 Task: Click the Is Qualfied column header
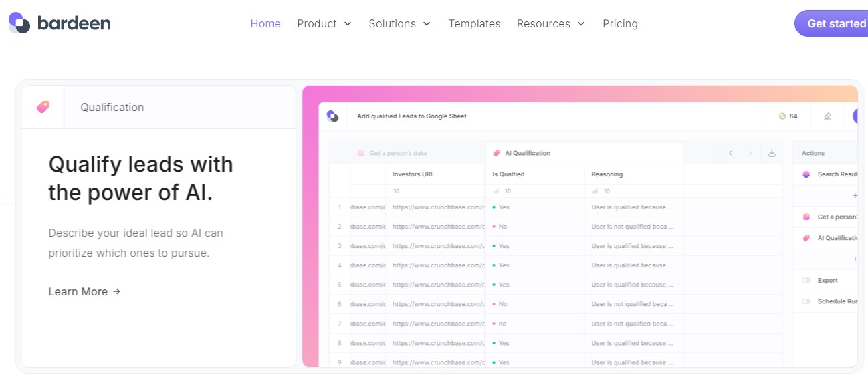(508, 174)
